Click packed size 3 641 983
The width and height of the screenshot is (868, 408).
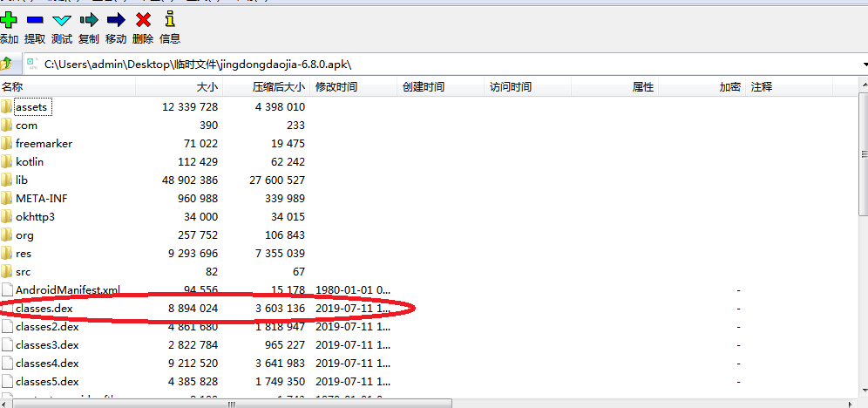(280, 364)
